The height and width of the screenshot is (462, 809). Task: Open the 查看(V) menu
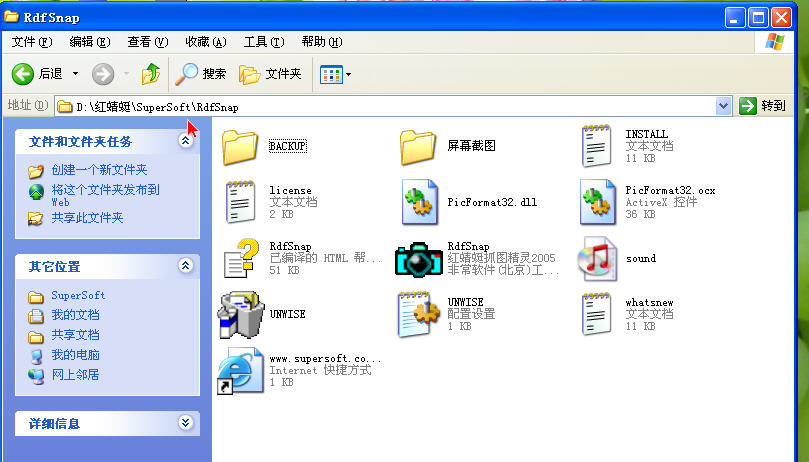(x=147, y=42)
